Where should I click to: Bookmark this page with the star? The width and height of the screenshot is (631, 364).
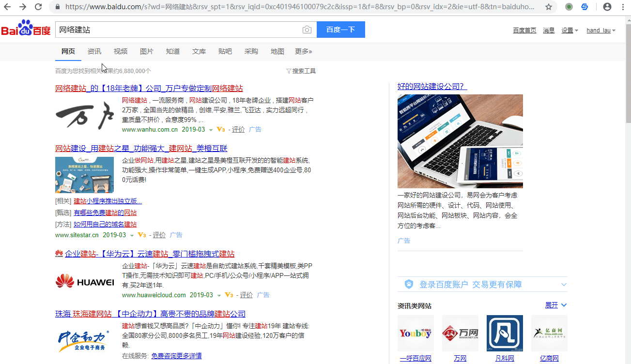(549, 7)
